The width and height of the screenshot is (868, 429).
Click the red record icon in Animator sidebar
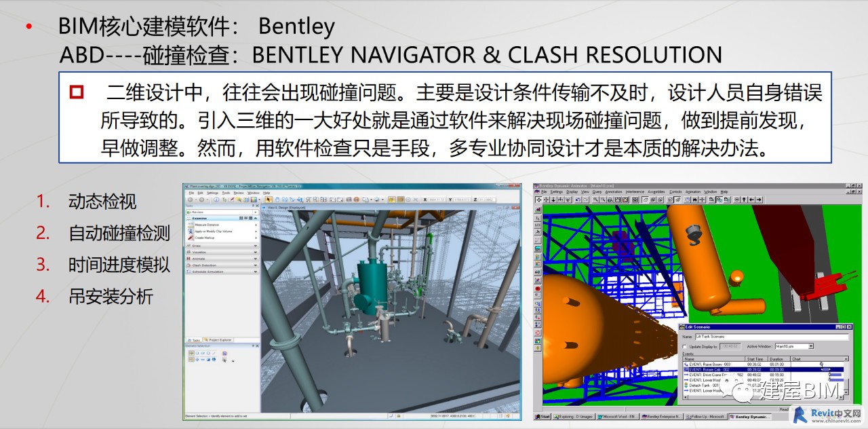pyautogui.click(x=538, y=288)
